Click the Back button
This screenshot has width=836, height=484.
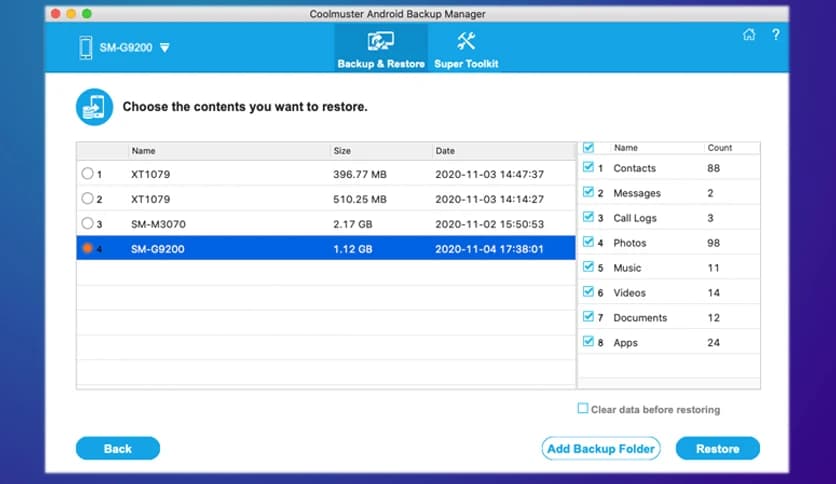118,448
